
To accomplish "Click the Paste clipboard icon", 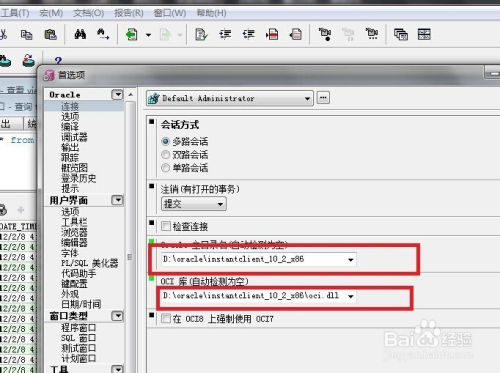I will (x=50, y=35).
